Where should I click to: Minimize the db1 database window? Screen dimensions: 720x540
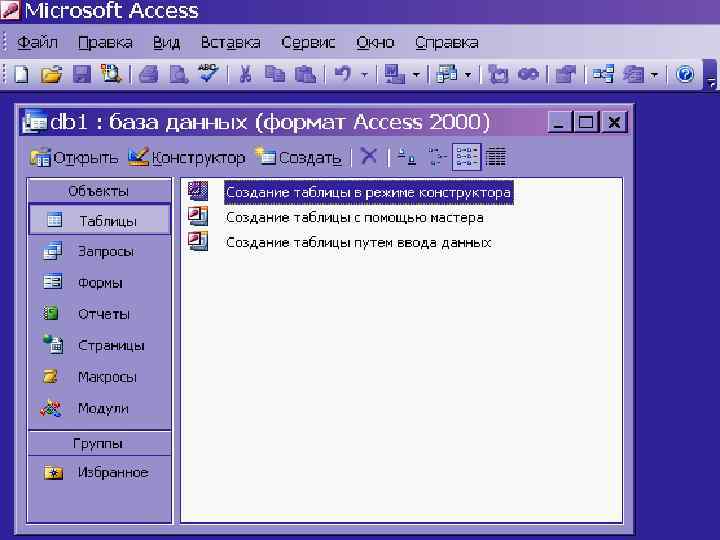pyautogui.click(x=559, y=122)
